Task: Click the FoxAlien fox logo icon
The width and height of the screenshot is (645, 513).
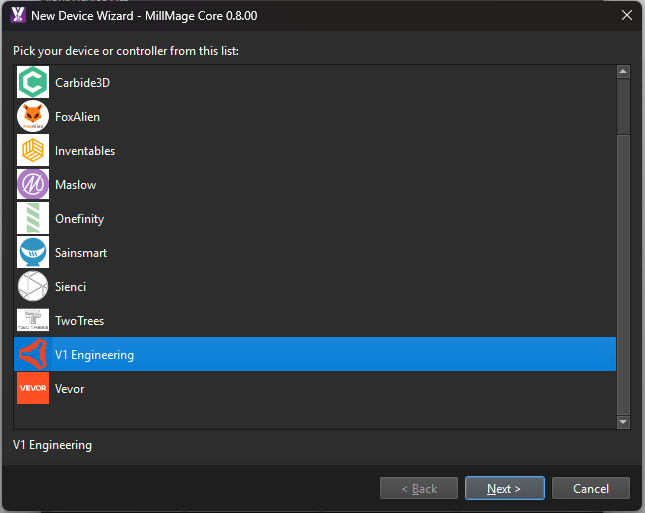Action: 33,117
